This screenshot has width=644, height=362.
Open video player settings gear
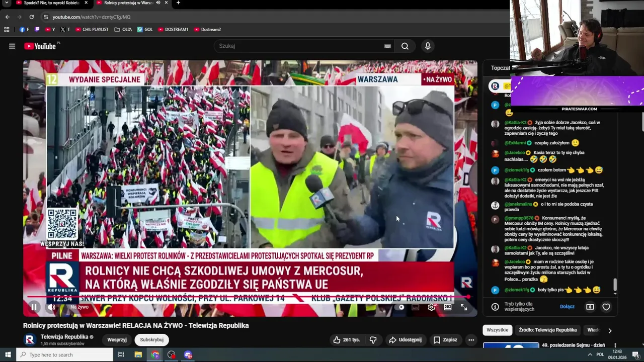[432, 307]
